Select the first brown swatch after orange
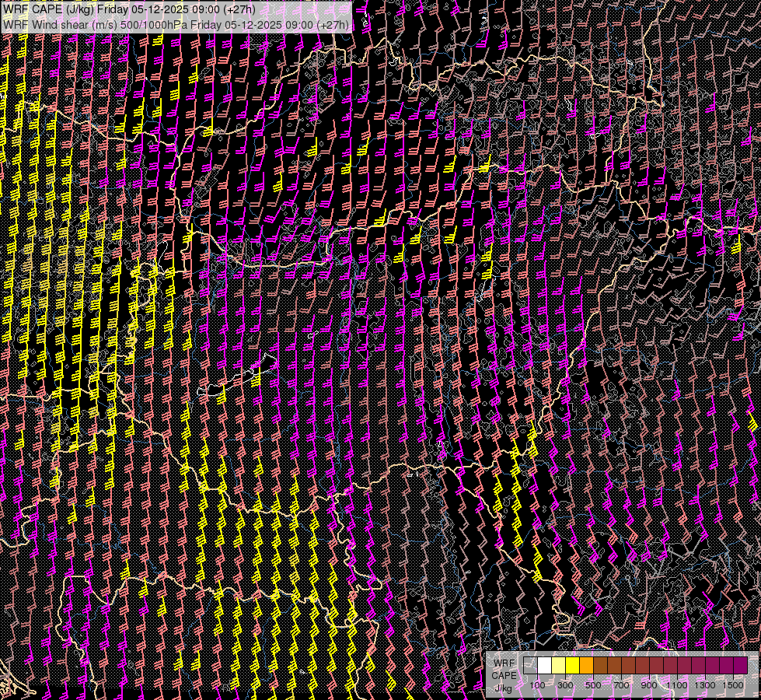This screenshot has height=700, width=761. (600, 666)
